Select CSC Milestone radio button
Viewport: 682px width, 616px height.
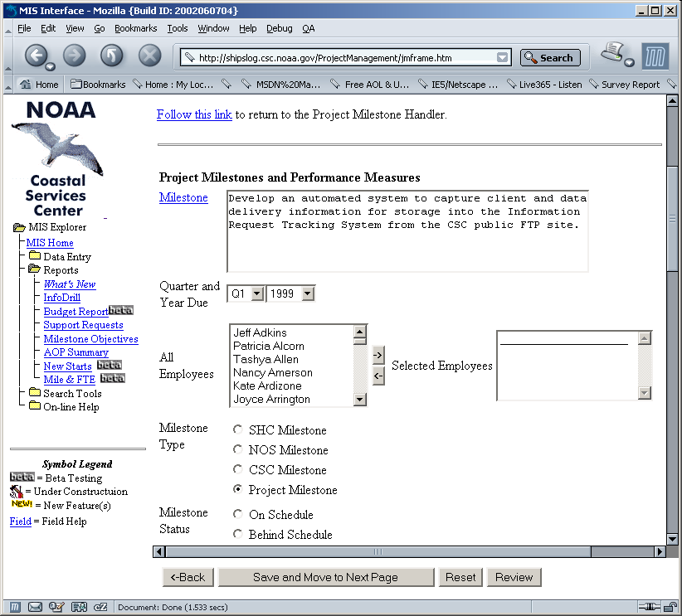[237, 469]
